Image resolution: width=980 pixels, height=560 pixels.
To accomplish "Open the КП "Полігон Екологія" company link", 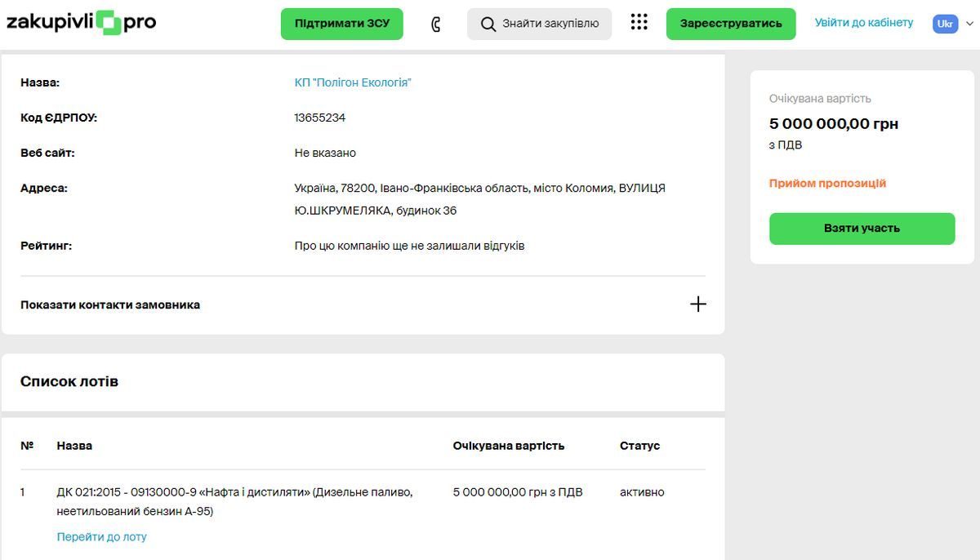I will point(353,82).
